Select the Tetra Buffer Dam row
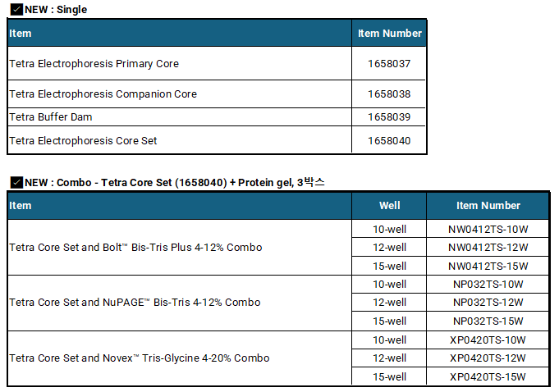Screen dimensions: 559x392 pyautogui.click(x=217, y=116)
